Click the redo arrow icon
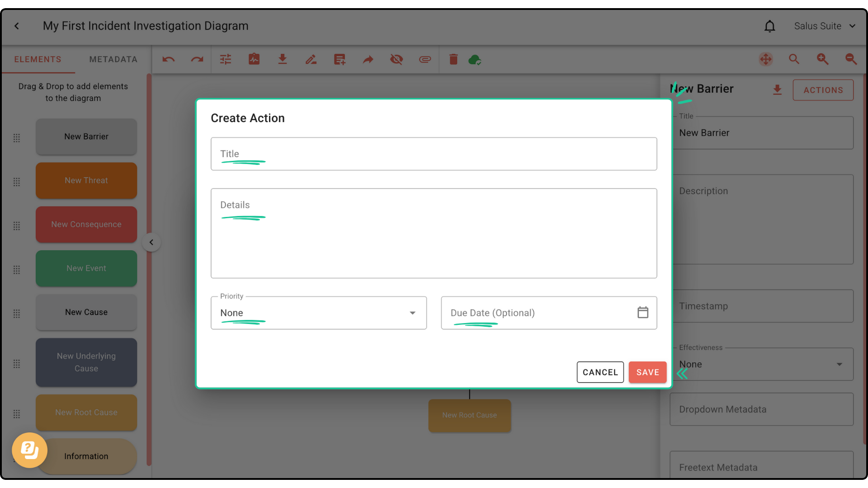868x488 pixels. [x=197, y=59]
